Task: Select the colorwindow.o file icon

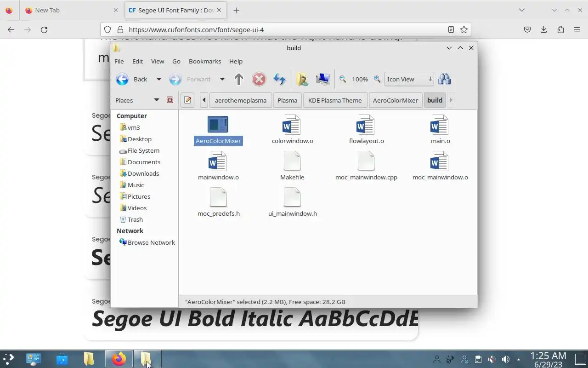Action: (292, 124)
